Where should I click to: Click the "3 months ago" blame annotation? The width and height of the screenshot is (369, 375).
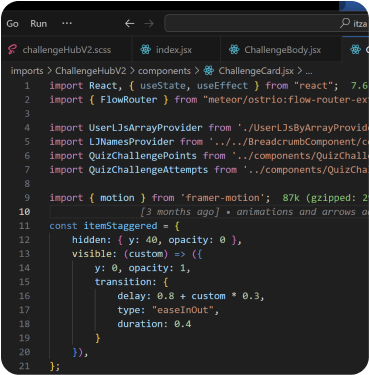(x=180, y=212)
